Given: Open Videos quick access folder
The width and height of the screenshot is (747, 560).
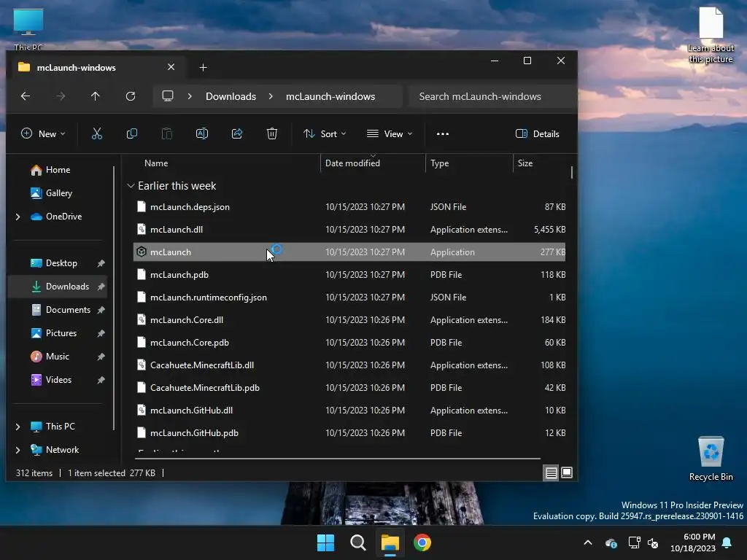Looking at the screenshot, I should (x=58, y=380).
